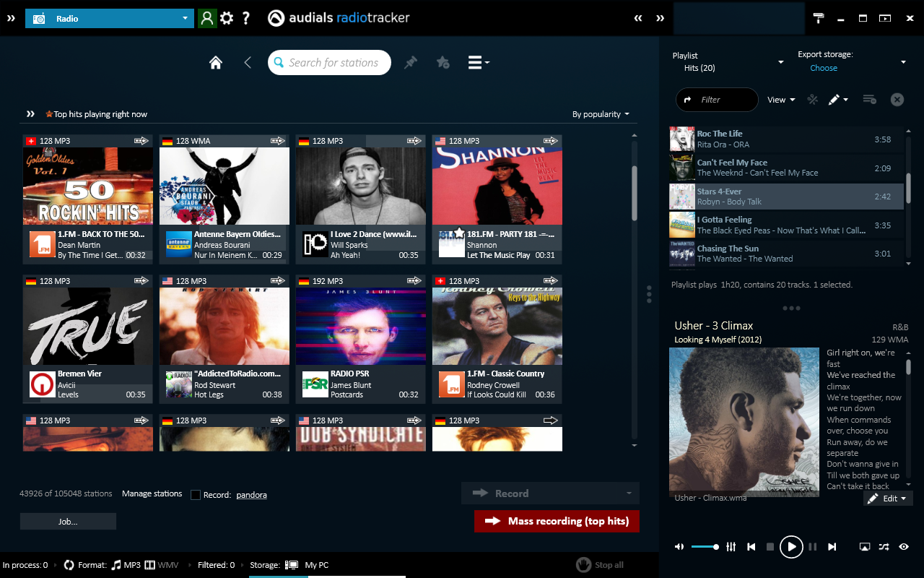
Task: Select I Gotta Feeling track
Action: click(786, 225)
